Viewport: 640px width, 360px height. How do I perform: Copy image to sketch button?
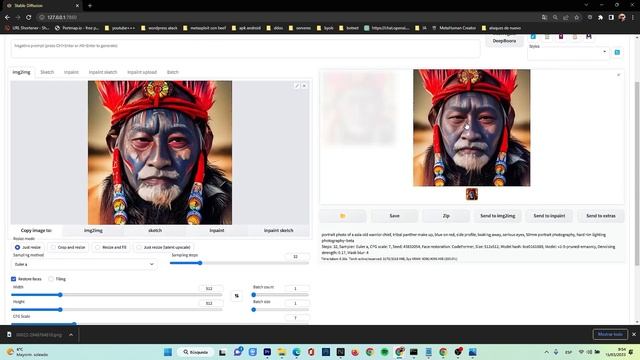click(x=155, y=231)
